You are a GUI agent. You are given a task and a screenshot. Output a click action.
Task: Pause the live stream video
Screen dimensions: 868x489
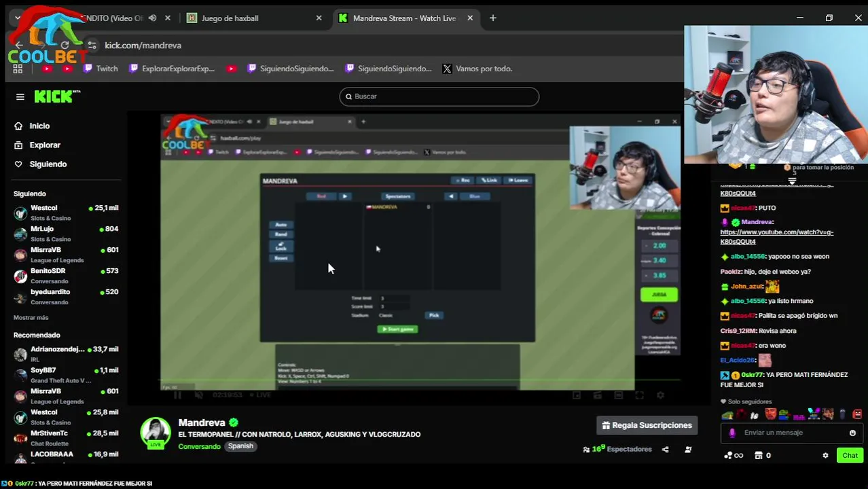(x=177, y=395)
